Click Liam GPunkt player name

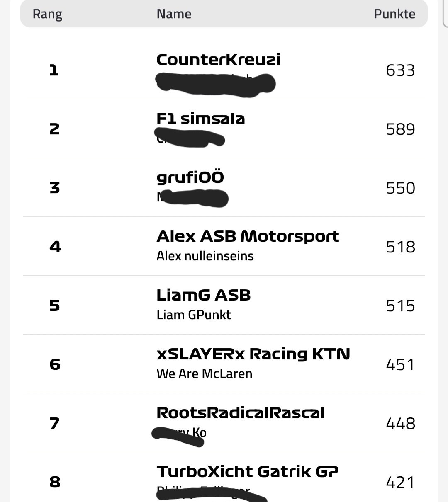pos(194,315)
